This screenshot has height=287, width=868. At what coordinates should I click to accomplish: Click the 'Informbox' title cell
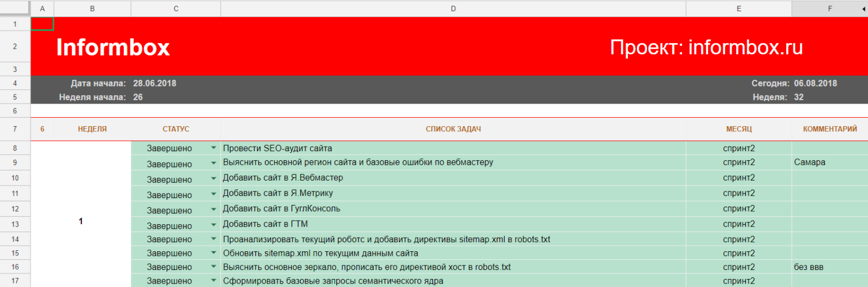coord(113,48)
